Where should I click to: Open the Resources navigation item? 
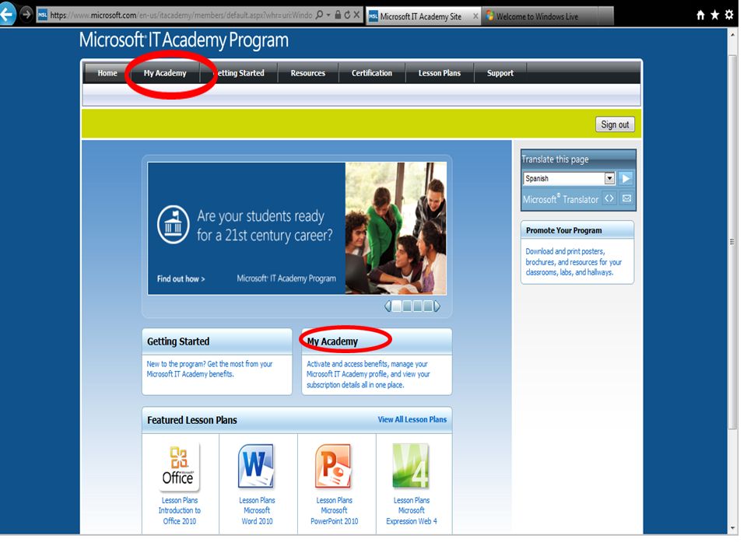[308, 73]
